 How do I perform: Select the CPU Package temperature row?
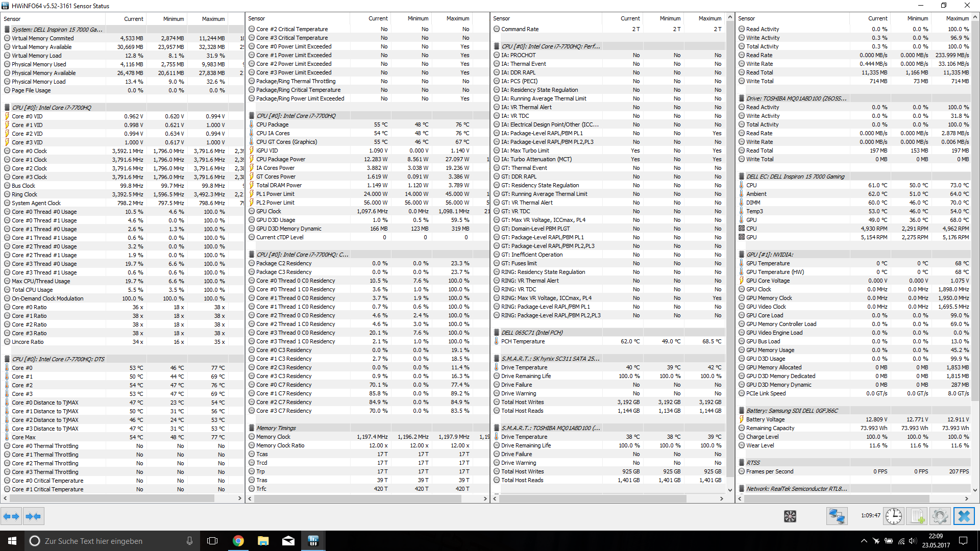(x=273, y=124)
